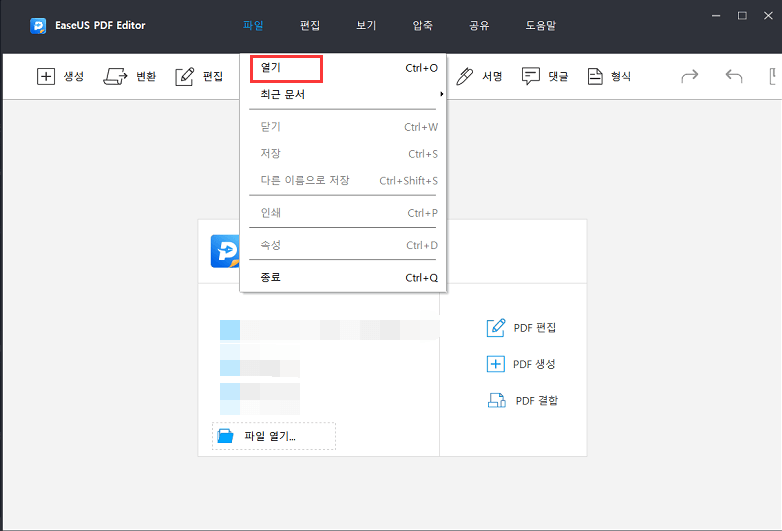Click the 형식 (Form) document icon

pos(596,76)
